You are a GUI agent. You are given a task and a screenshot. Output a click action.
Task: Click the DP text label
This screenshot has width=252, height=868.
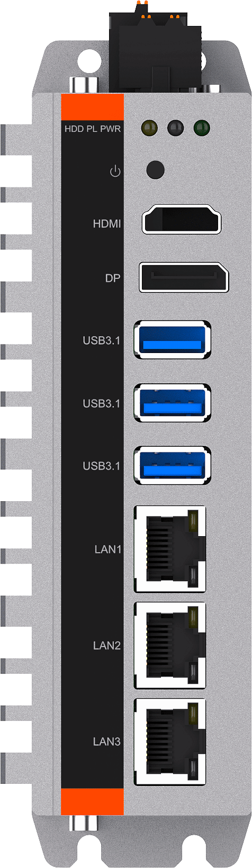pos(113,278)
